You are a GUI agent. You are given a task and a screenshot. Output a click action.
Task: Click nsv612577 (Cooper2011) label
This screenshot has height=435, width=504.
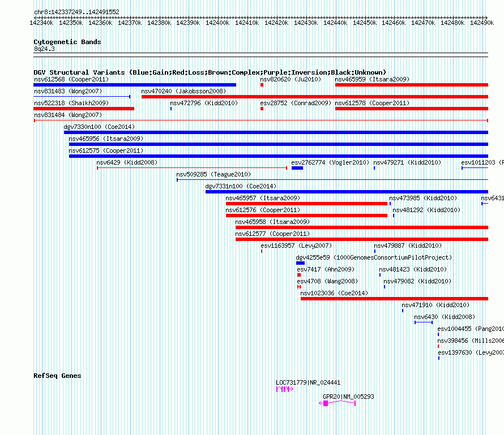(x=272, y=234)
